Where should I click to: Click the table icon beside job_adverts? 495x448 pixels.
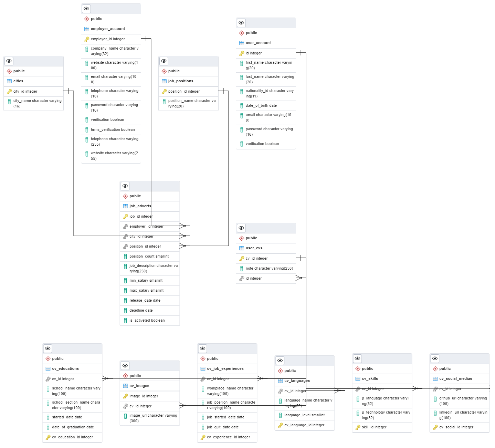(125, 206)
